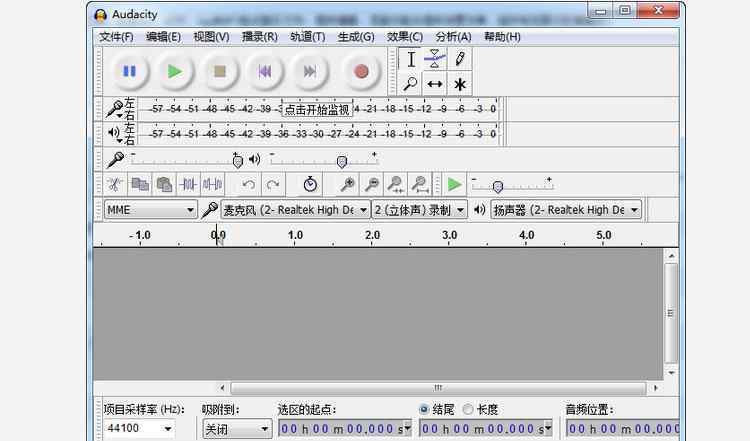Select the Multi-tool asterisk mode
The height and width of the screenshot is (441, 750).
tap(460, 84)
